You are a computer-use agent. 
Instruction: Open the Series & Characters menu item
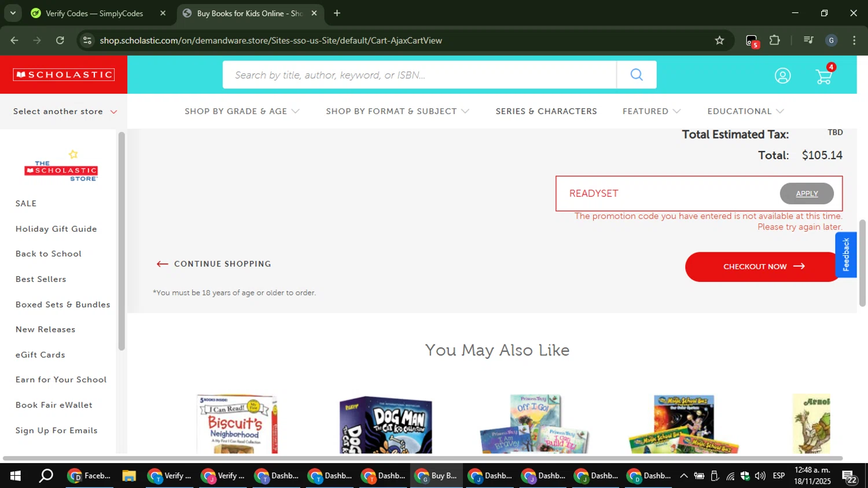pyautogui.click(x=546, y=111)
